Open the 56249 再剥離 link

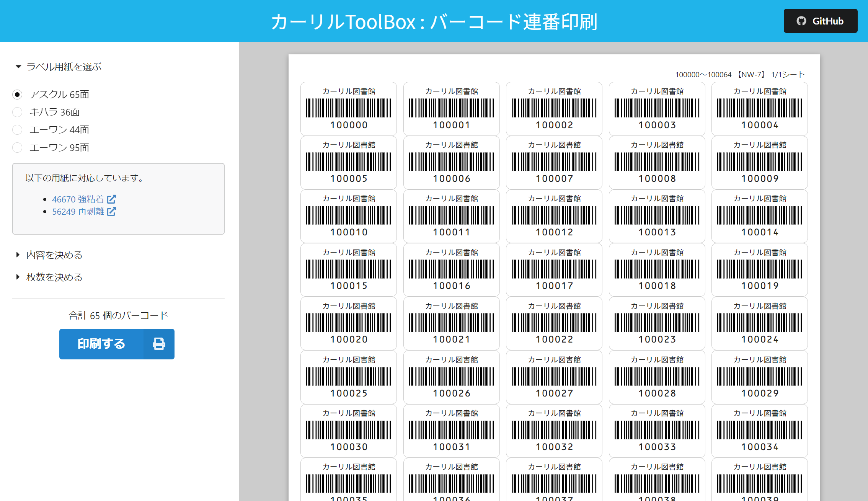[x=78, y=212]
